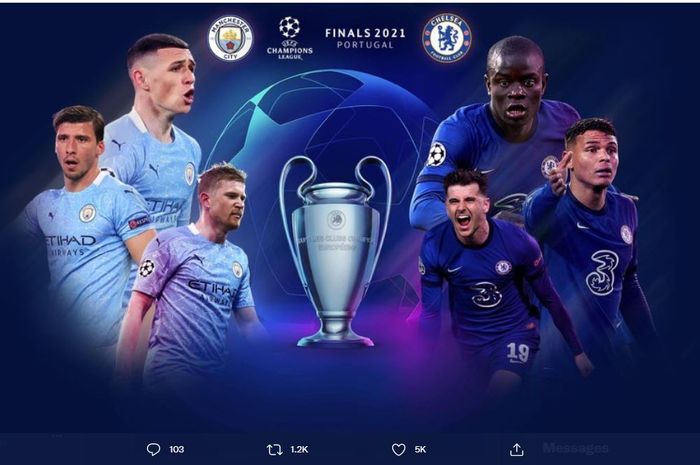
Task: Click the reply speech bubble icon
Action: [153, 449]
